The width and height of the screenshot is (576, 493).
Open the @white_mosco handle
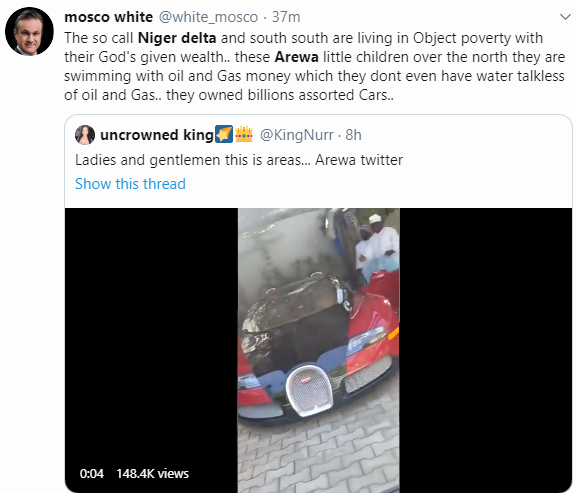coord(208,17)
